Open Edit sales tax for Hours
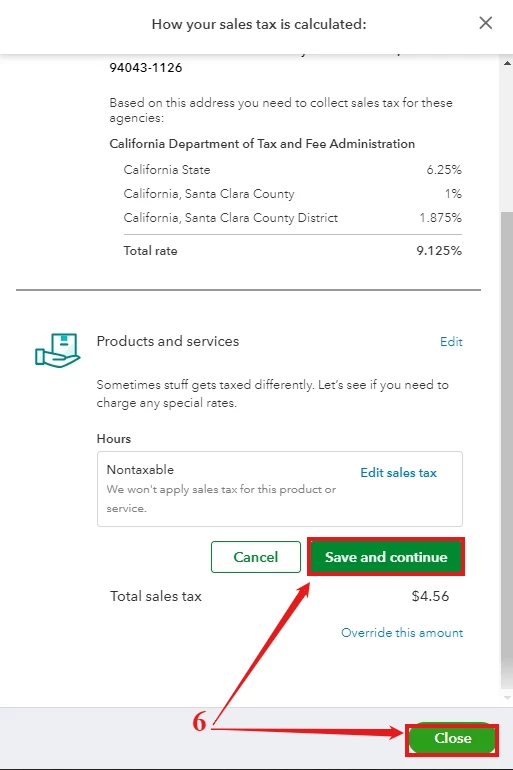Image resolution: width=513 pixels, height=770 pixels. pyautogui.click(x=398, y=473)
